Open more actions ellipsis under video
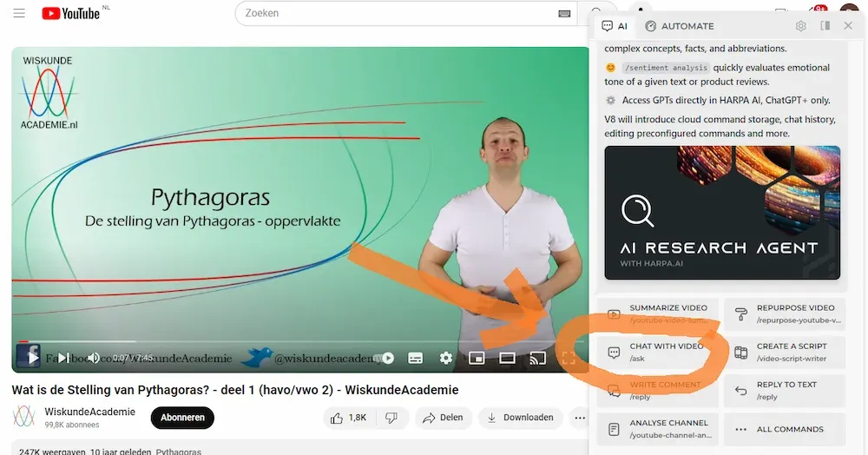Viewport: 868px width, 455px height. 580,418
